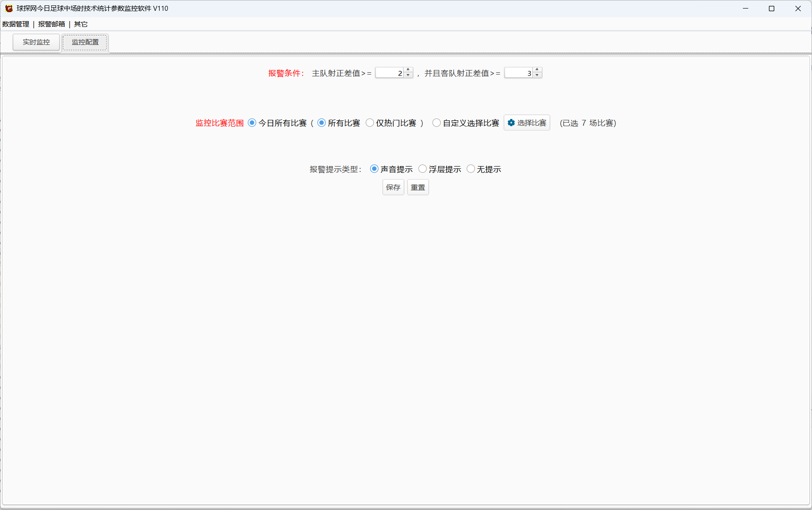Switch to the 实时监控 tab

pyautogui.click(x=36, y=42)
